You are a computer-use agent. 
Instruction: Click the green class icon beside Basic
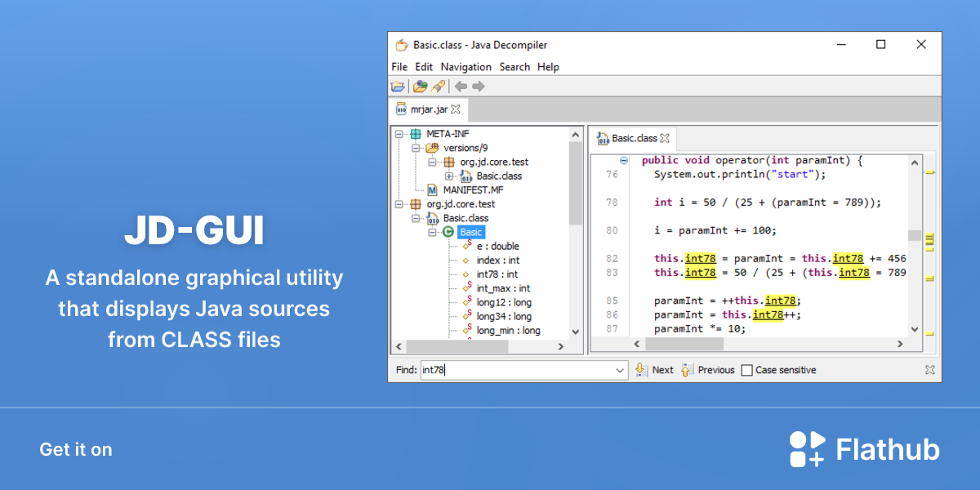(448, 232)
